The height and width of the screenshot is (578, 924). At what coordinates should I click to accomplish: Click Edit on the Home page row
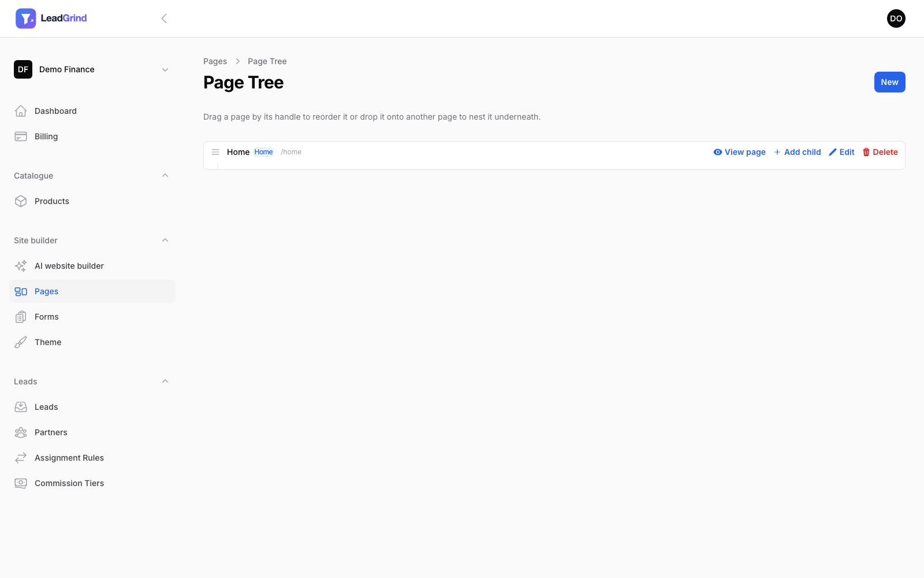coord(841,152)
